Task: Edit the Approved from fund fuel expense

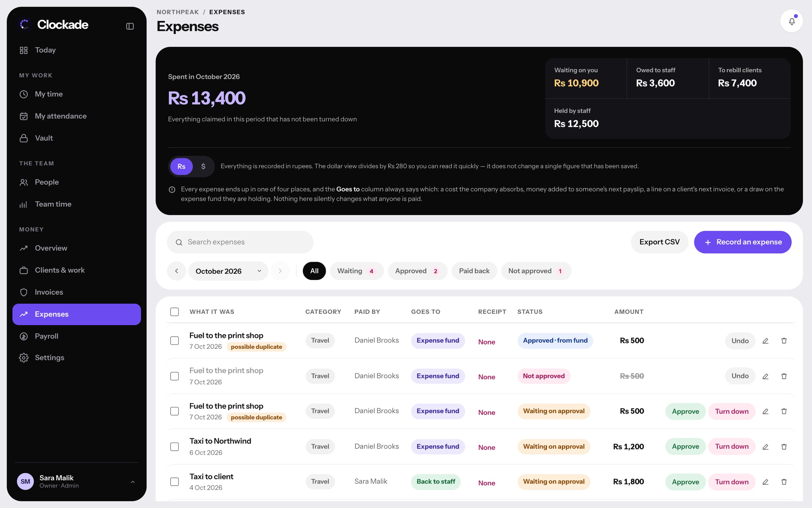Action: click(x=765, y=341)
